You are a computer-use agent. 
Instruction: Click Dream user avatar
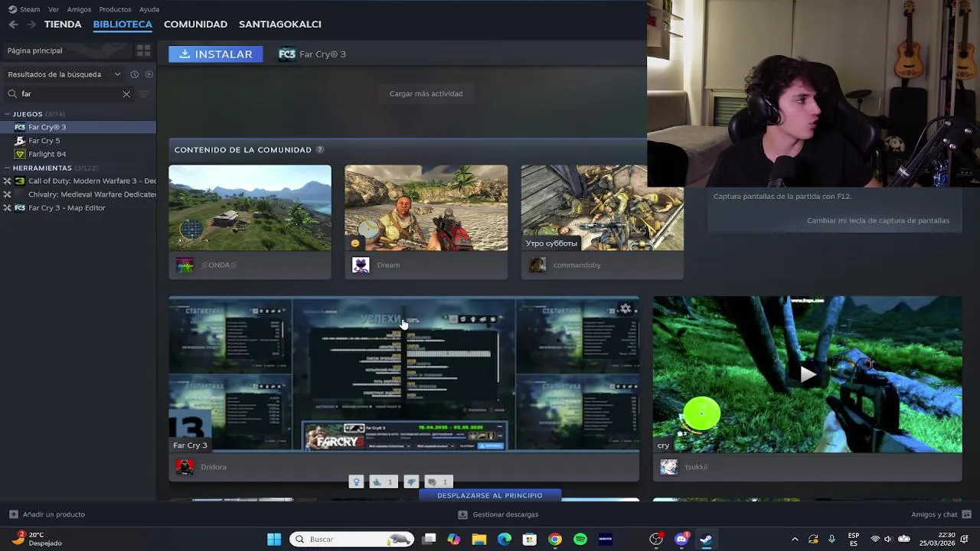pos(361,265)
